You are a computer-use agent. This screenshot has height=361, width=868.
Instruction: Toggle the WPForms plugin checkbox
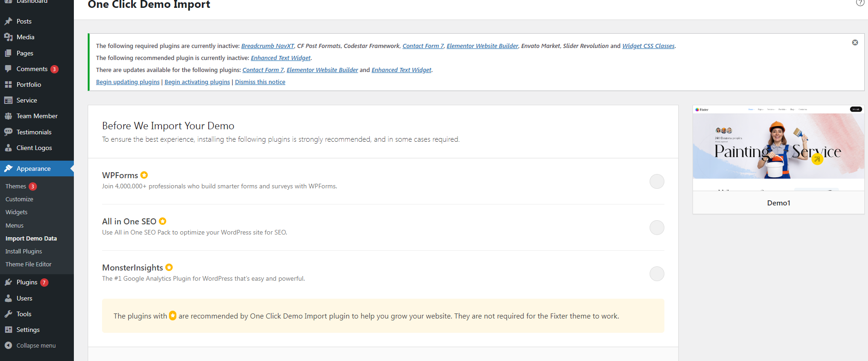point(657,181)
